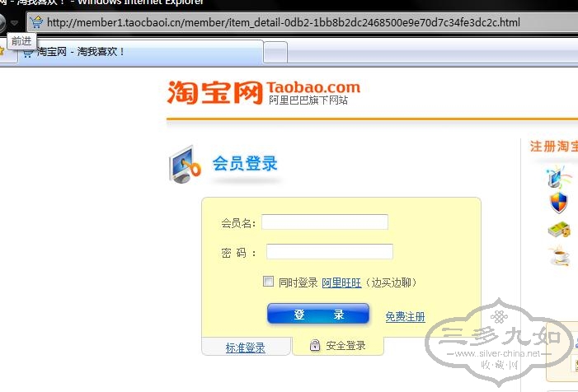
Task: Click the blue 登录 button
Action: pos(318,314)
